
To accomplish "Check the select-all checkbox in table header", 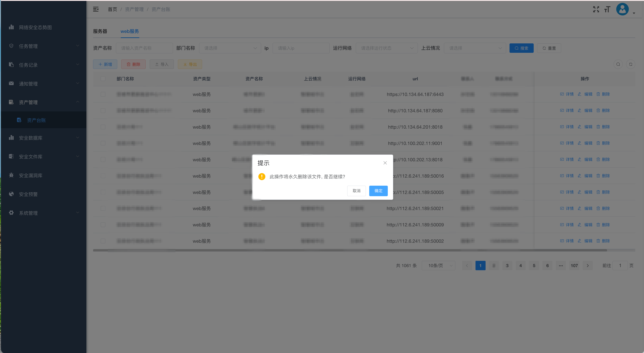I will coord(103,79).
